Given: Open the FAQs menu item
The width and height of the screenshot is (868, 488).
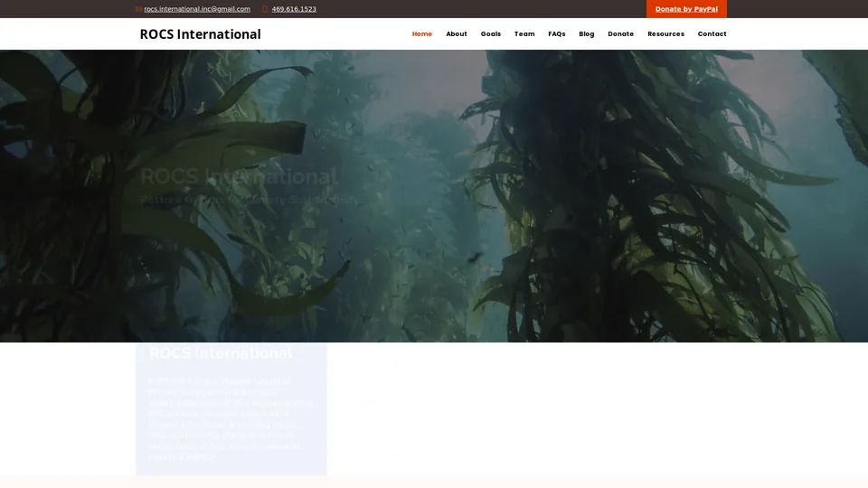Looking at the screenshot, I should click(557, 33).
